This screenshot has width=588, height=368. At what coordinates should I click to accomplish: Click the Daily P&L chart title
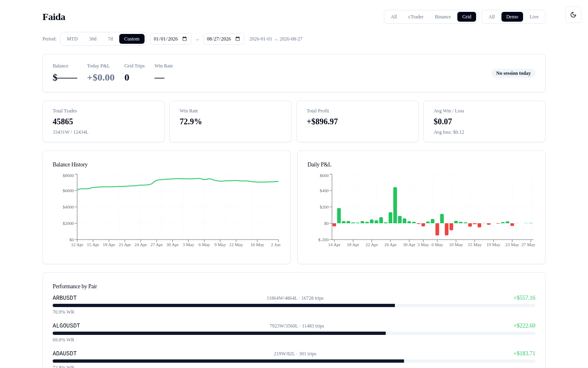tap(319, 164)
